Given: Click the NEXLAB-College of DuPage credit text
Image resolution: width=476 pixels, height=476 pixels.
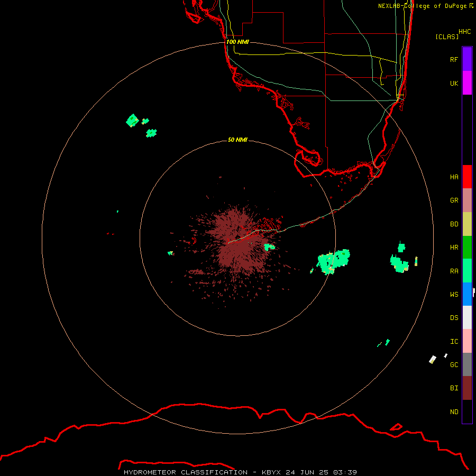Looking at the screenshot, I should pyautogui.click(x=422, y=6).
